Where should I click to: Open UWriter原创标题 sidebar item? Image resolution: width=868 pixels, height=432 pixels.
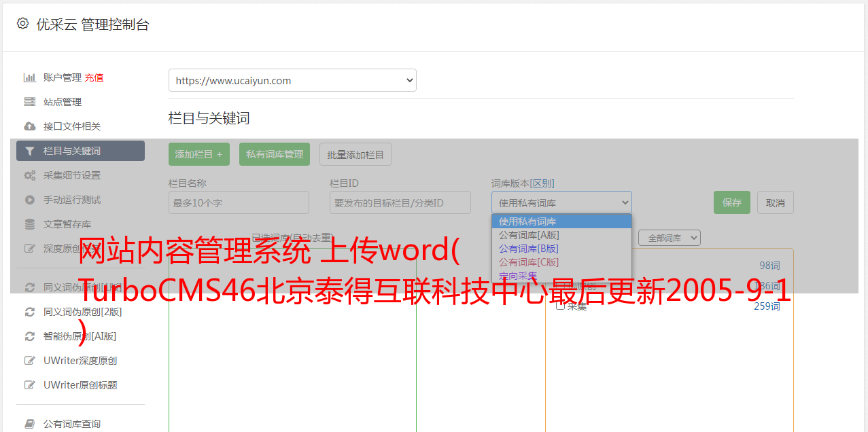(x=80, y=385)
